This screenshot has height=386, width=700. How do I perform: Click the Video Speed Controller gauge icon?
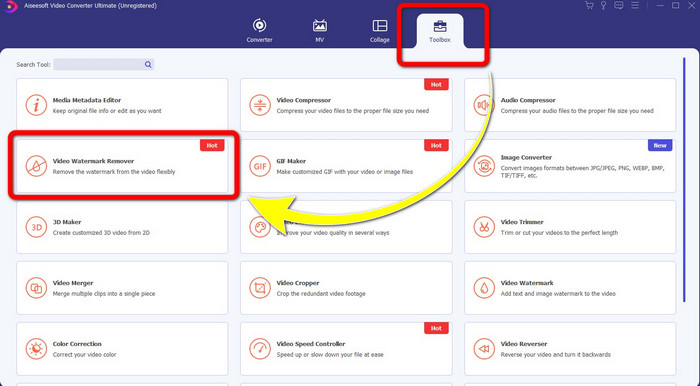pyautogui.click(x=260, y=349)
